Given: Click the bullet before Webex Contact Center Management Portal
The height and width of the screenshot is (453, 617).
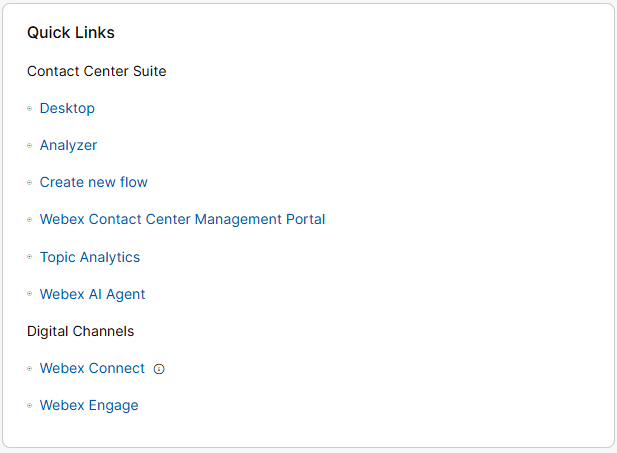Looking at the screenshot, I should click(x=30, y=220).
